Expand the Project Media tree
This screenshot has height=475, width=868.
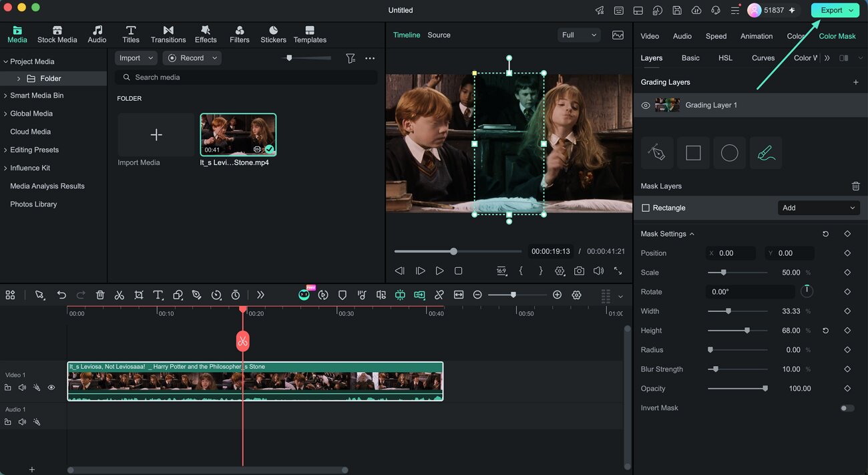pyautogui.click(x=5, y=61)
